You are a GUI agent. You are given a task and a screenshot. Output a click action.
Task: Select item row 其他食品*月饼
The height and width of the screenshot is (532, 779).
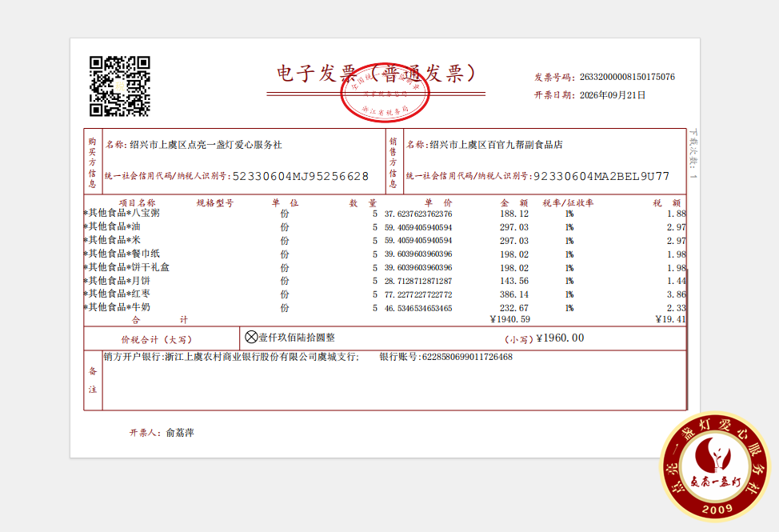point(385,281)
